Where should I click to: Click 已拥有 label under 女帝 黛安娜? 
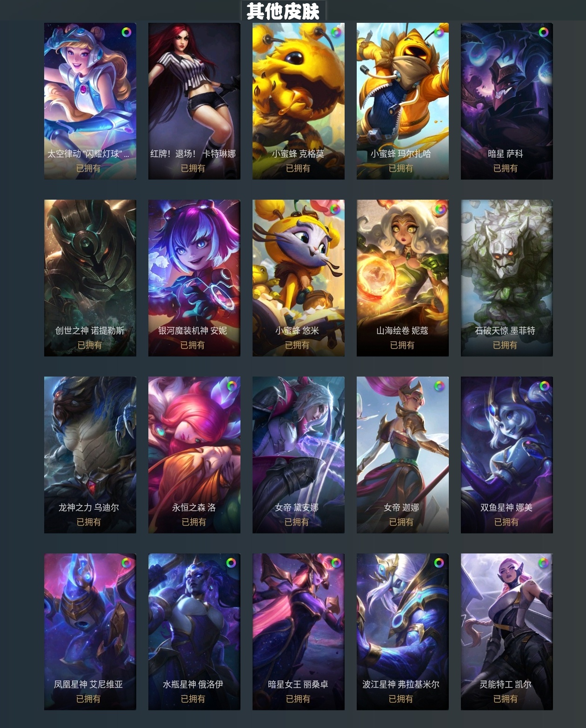(x=297, y=522)
